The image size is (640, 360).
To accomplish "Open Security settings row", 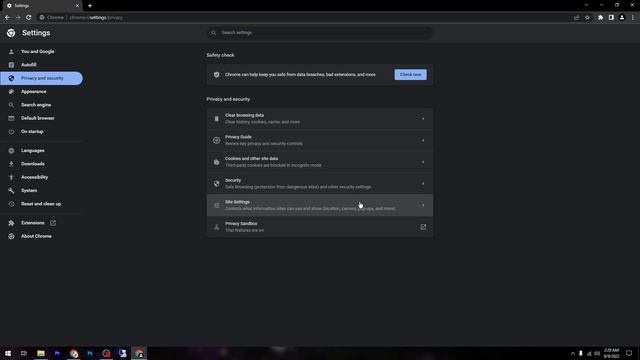I will click(x=320, y=183).
